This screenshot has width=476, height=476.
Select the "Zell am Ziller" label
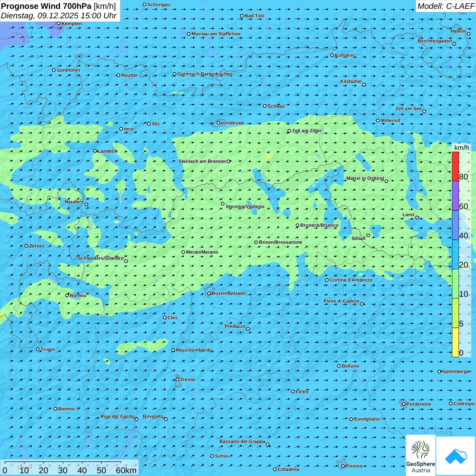tap(307, 131)
